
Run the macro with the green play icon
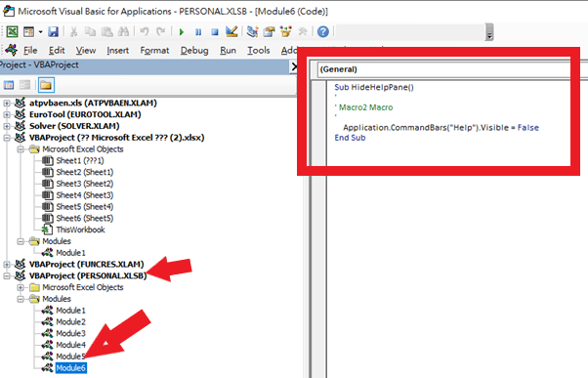(x=182, y=32)
